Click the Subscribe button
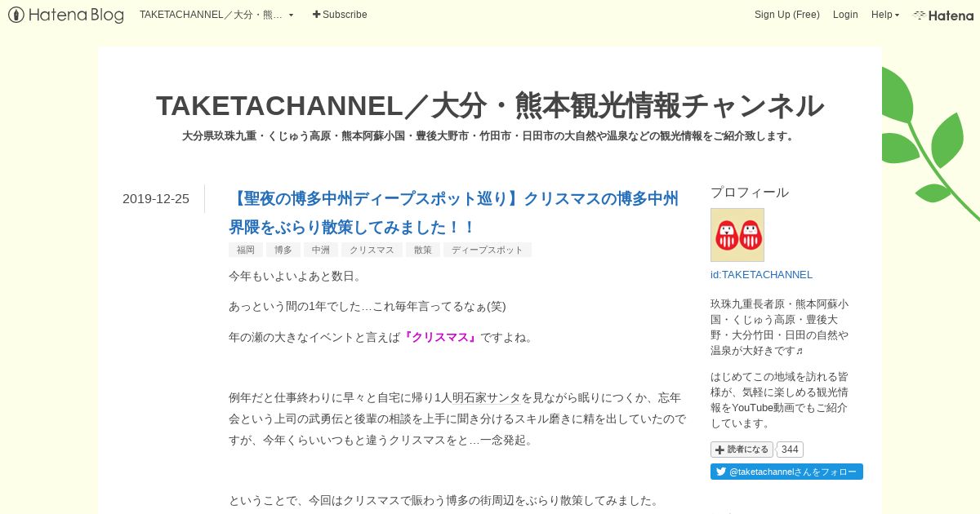This screenshot has height=514, width=980. (x=340, y=15)
